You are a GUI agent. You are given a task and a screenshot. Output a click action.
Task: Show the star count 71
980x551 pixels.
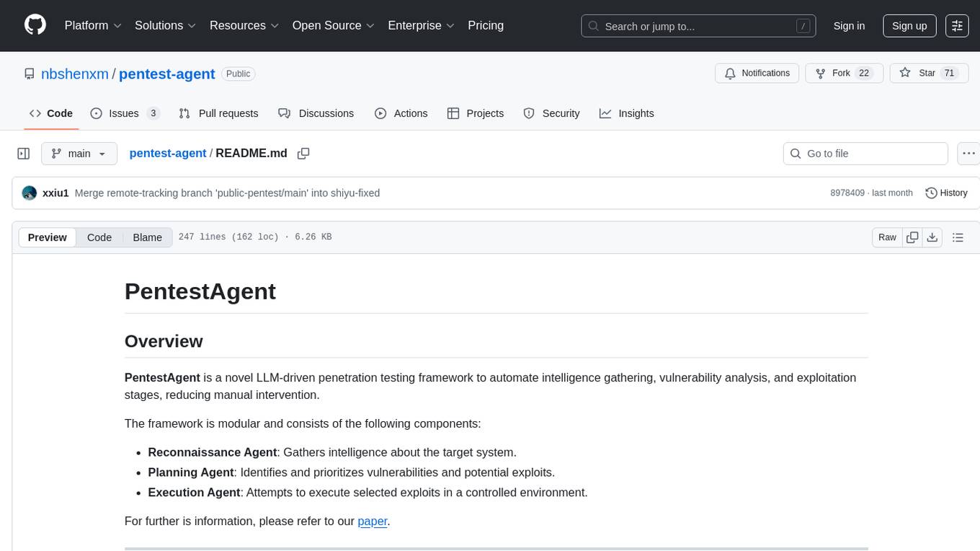949,73
